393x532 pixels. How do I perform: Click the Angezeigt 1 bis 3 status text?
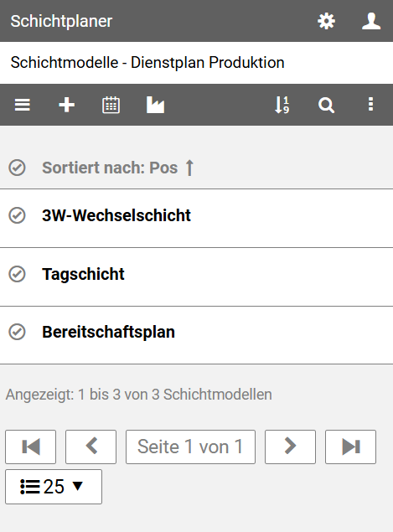(x=139, y=395)
